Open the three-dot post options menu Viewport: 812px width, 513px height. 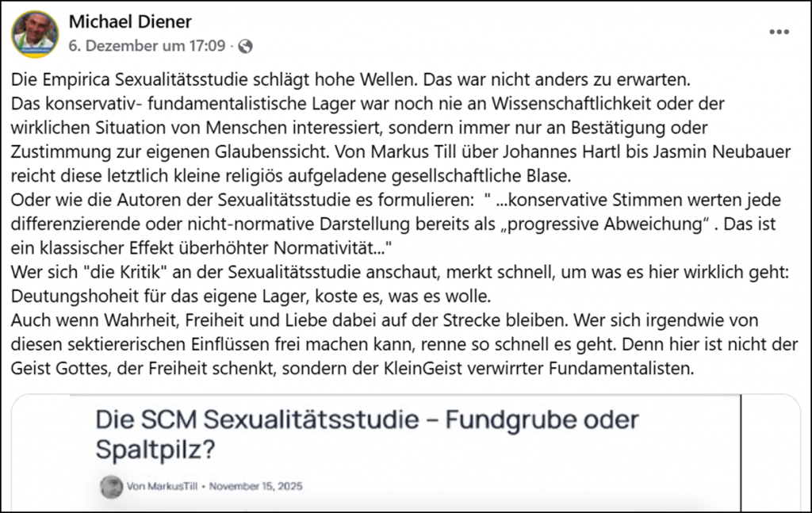779,32
